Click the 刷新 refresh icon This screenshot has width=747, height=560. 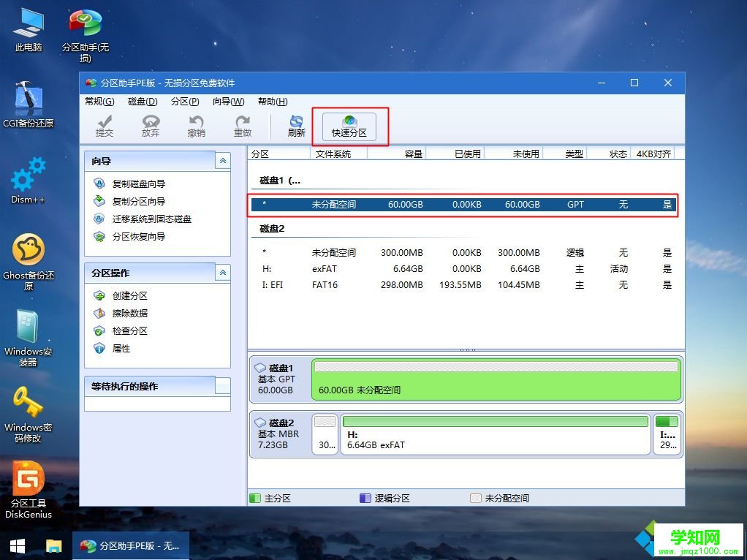(x=295, y=126)
